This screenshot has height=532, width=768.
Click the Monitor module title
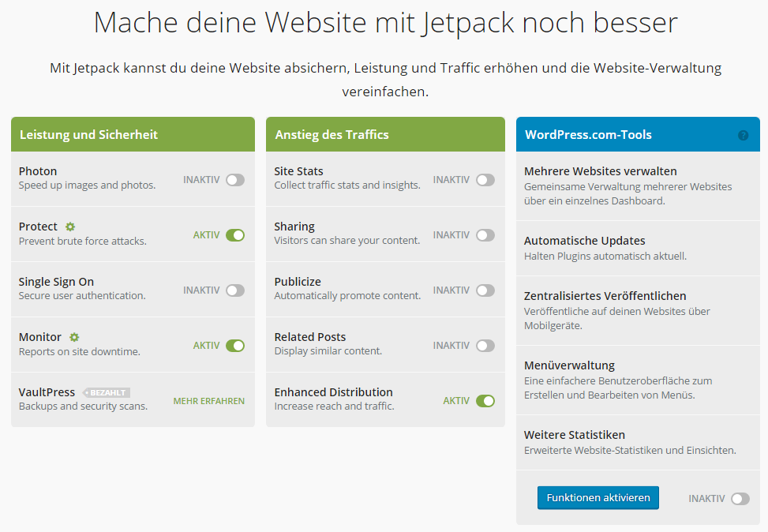40,337
